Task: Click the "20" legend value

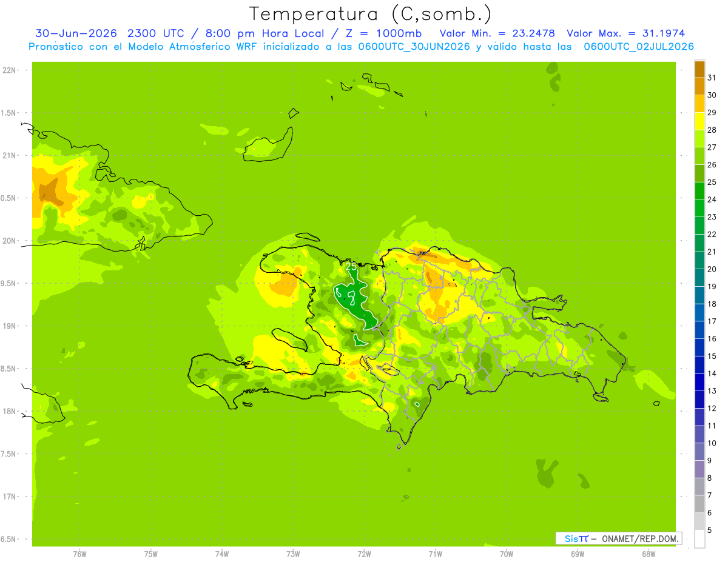Action: tap(712, 269)
